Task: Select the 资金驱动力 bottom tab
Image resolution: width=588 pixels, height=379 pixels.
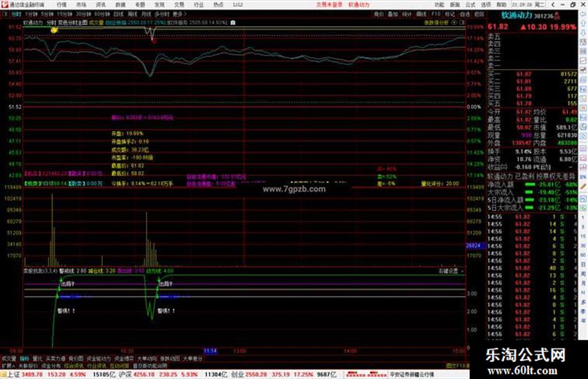Action: click(x=99, y=358)
